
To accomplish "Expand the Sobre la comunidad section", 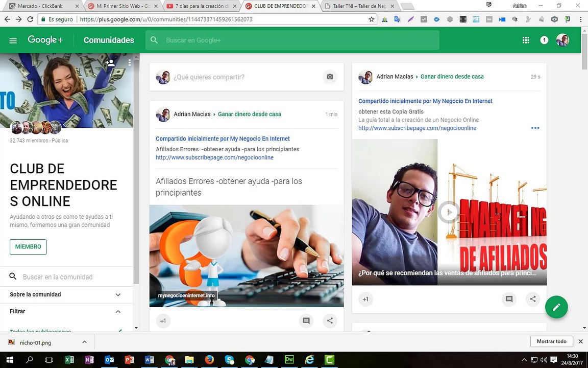I will tap(66, 295).
